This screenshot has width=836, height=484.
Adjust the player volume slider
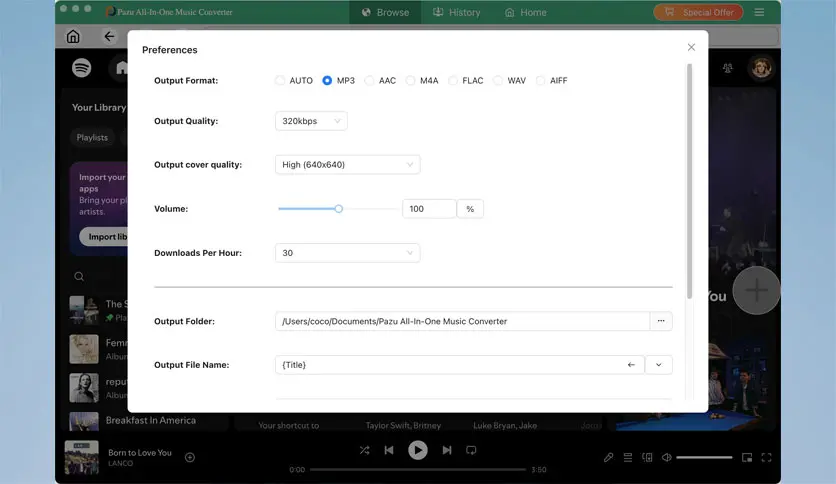click(704, 457)
